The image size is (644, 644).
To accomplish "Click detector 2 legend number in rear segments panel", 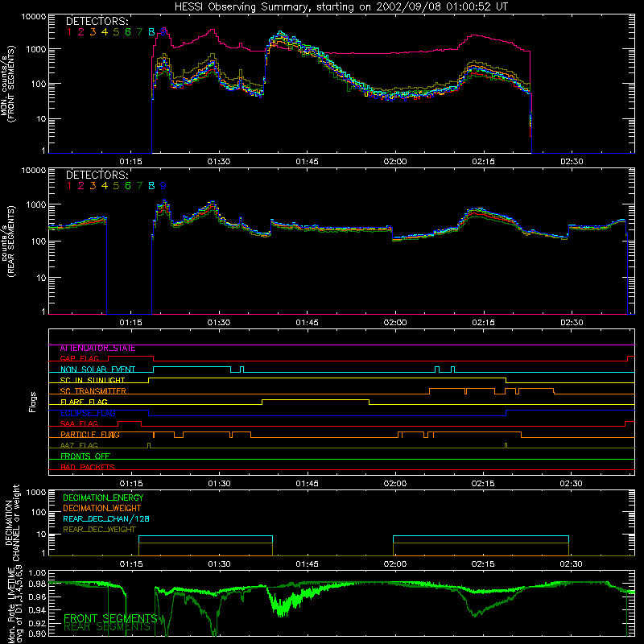I will tap(81, 186).
